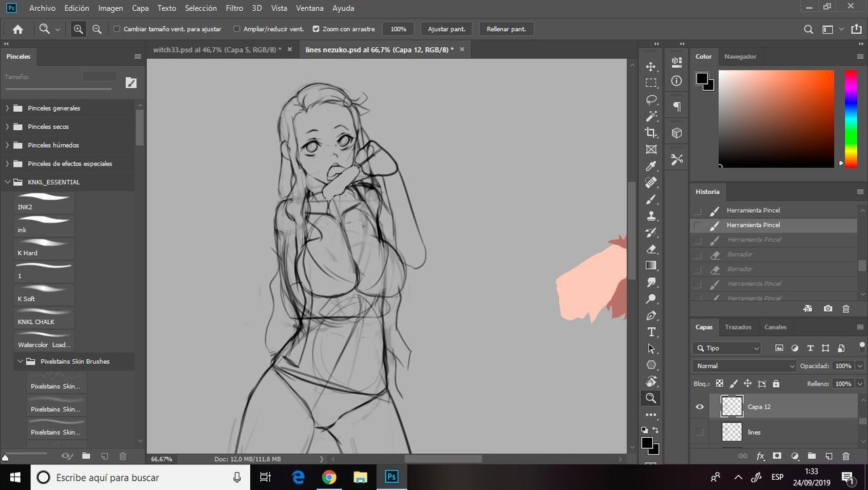This screenshot has width=868, height=490.
Task: Toggle lock all padlock icon
Action: [x=776, y=384]
